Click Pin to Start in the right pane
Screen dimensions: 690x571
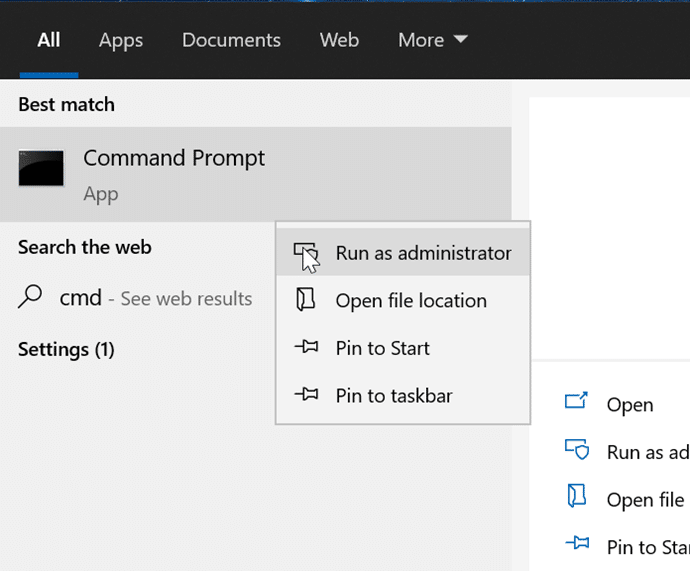[x=648, y=547]
